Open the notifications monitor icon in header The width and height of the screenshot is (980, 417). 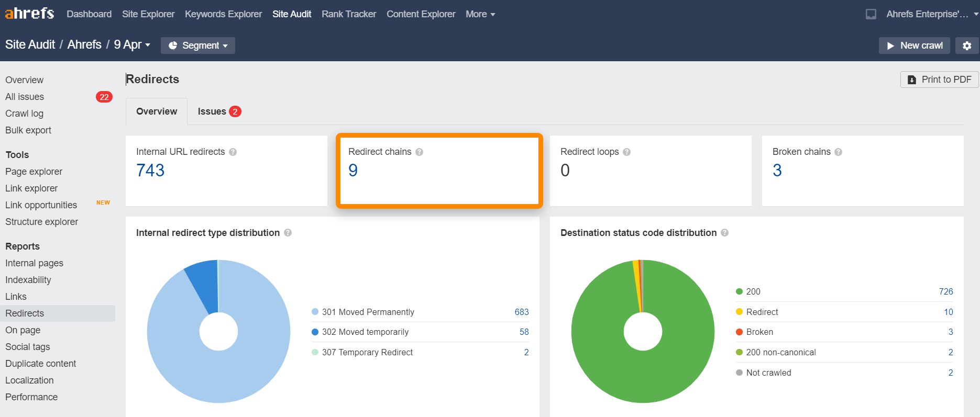pyautogui.click(x=871, y=14)
